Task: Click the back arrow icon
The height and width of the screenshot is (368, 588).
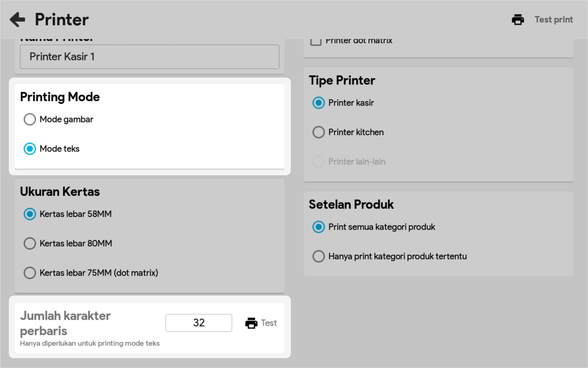Action: (x=17, y=19)
